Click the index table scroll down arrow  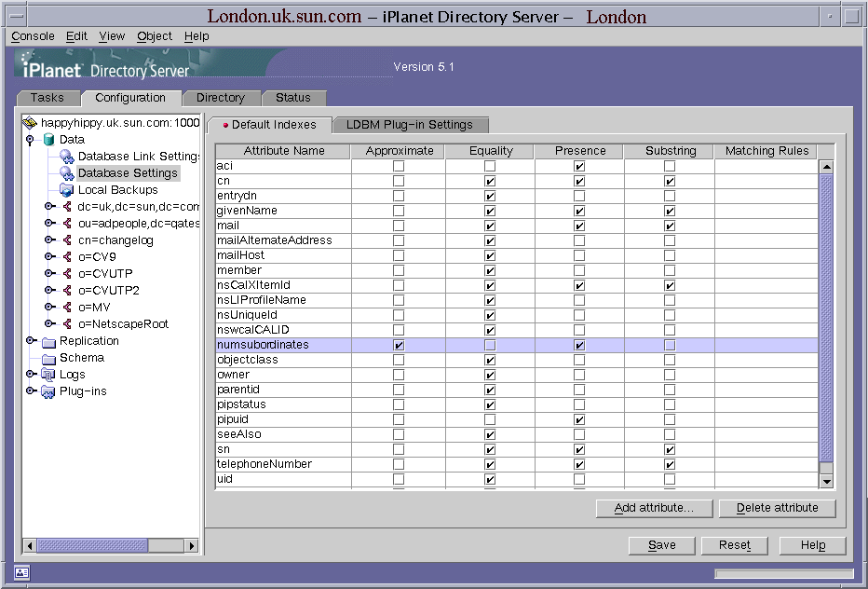[x=826, y=482]
